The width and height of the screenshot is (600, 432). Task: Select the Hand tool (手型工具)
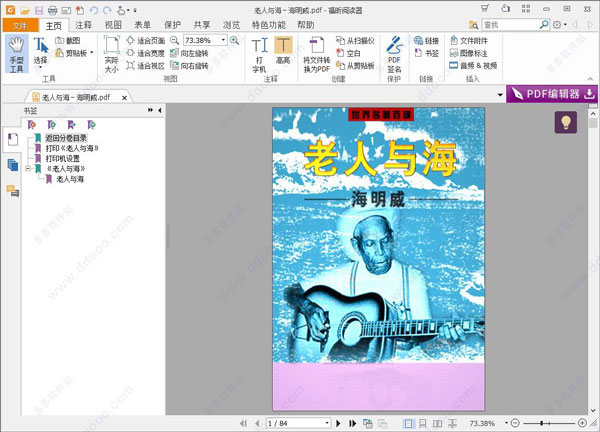pos(17,54)
